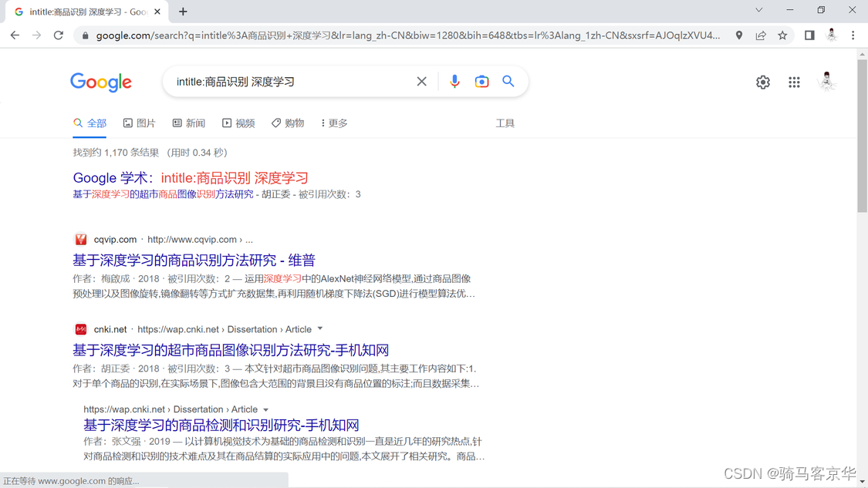The height and width of the screenshot is (488, 868).
Task: Submit search with magnifier icon
Action: [x=508, y=82]
